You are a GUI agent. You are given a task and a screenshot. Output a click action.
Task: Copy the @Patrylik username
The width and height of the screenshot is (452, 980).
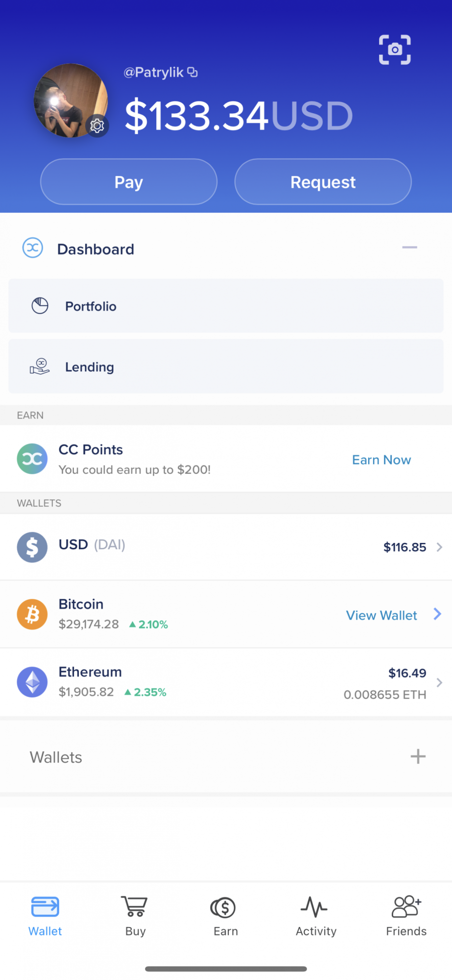coord(192,72)
